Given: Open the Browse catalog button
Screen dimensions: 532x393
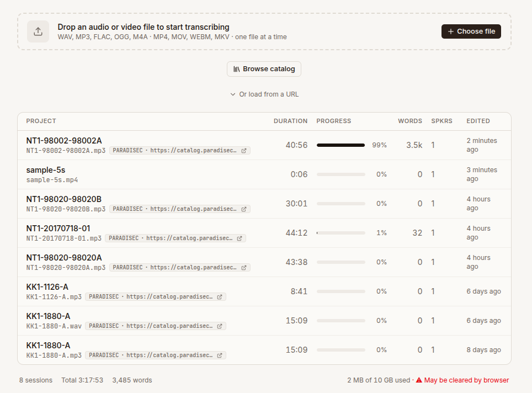Looking at the screenshot, I should pyautogui.click(x=264, y=69).
